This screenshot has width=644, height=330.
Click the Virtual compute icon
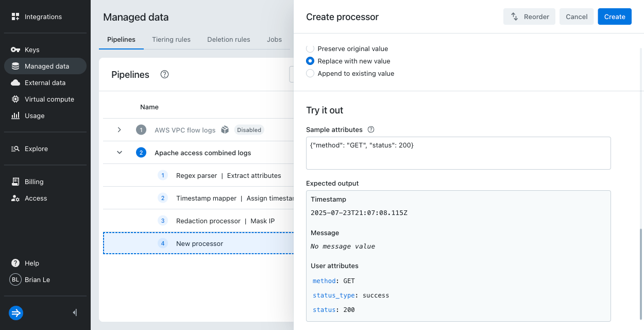tap(15, 99)
